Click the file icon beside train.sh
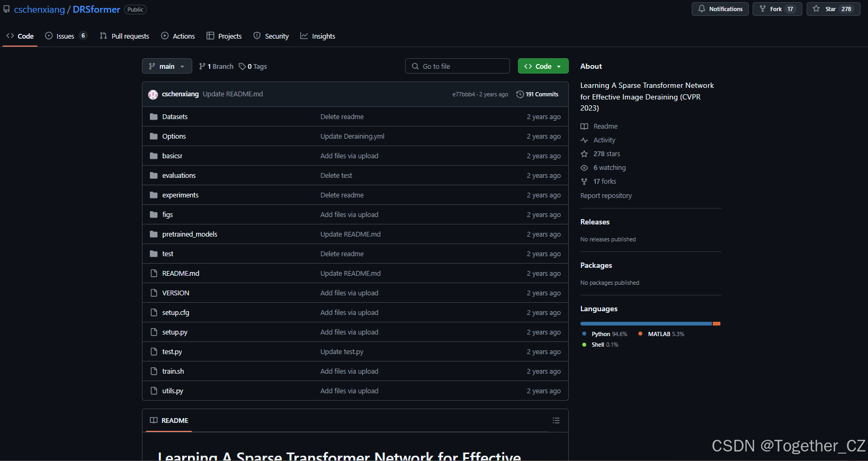 [x=154, y=371]
